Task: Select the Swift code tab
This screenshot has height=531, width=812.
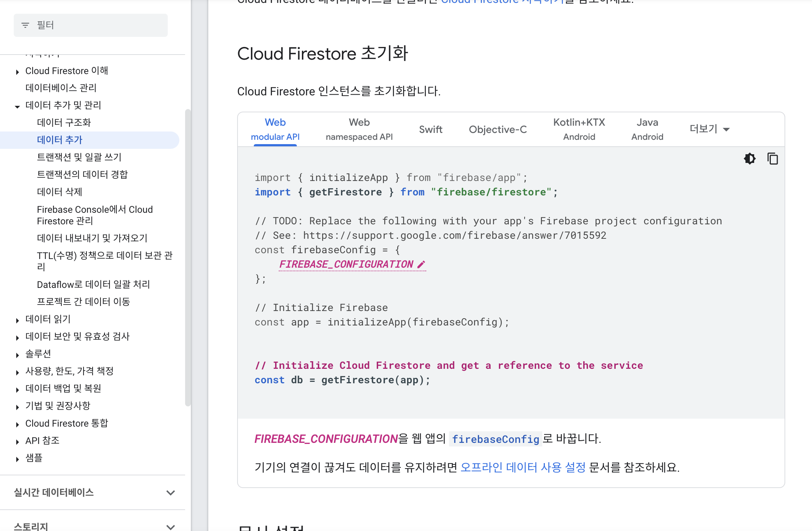Action: tap(431, 129)
